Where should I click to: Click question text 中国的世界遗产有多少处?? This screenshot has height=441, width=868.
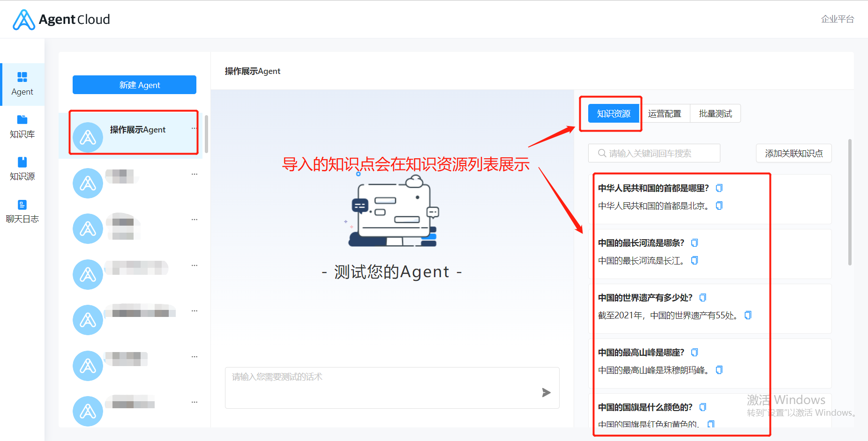click(x=645, y=298)
